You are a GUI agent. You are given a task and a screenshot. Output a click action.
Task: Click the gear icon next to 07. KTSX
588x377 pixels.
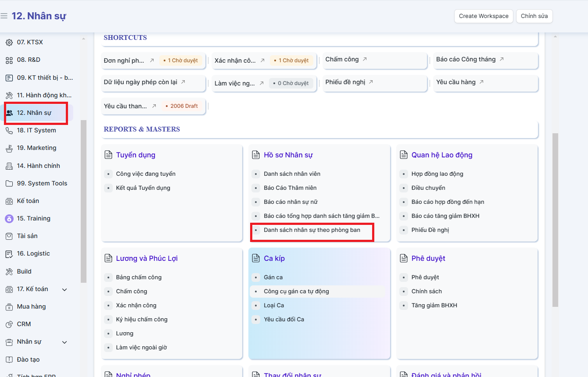(x=9, y=43)
